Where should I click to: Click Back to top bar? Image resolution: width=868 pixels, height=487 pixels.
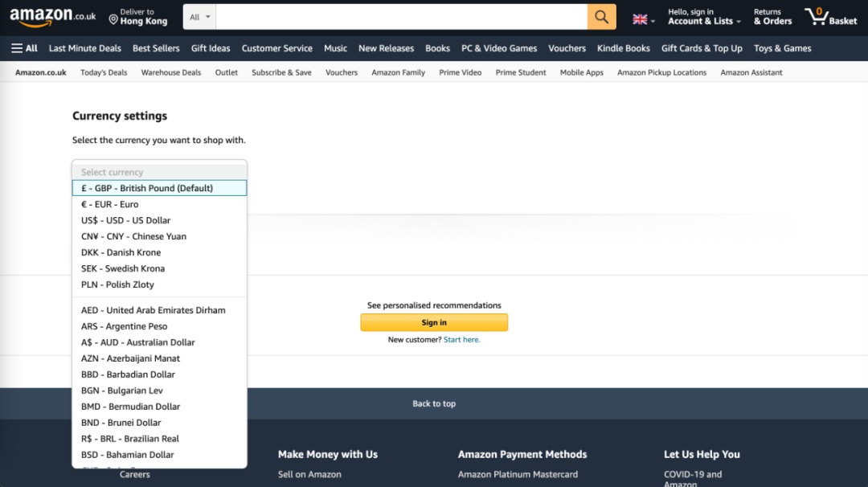434,403
